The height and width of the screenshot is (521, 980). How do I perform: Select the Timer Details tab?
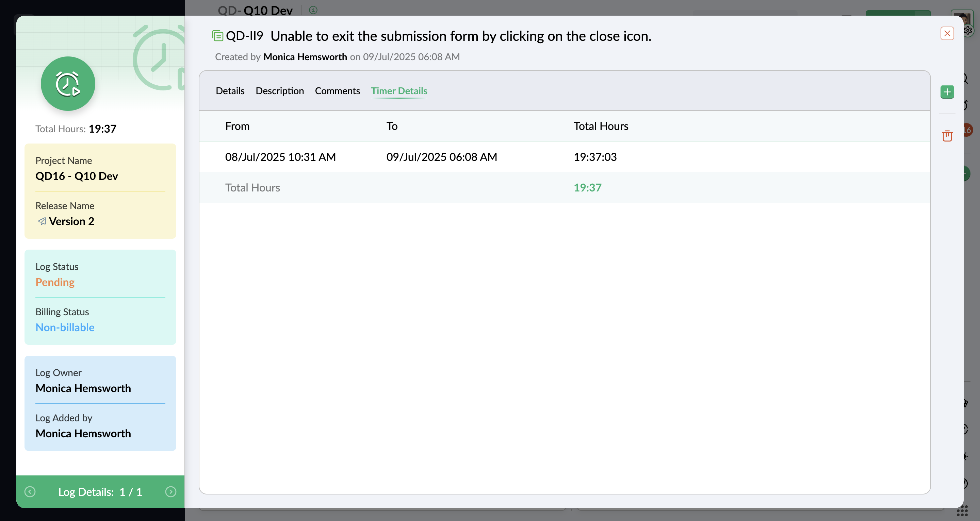click(x=399, y=91)
